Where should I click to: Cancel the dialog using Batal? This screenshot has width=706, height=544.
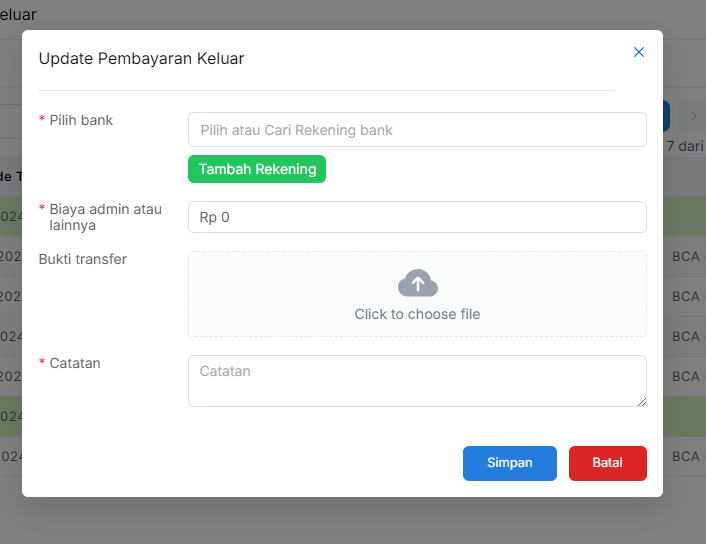(x=607, y=463)
